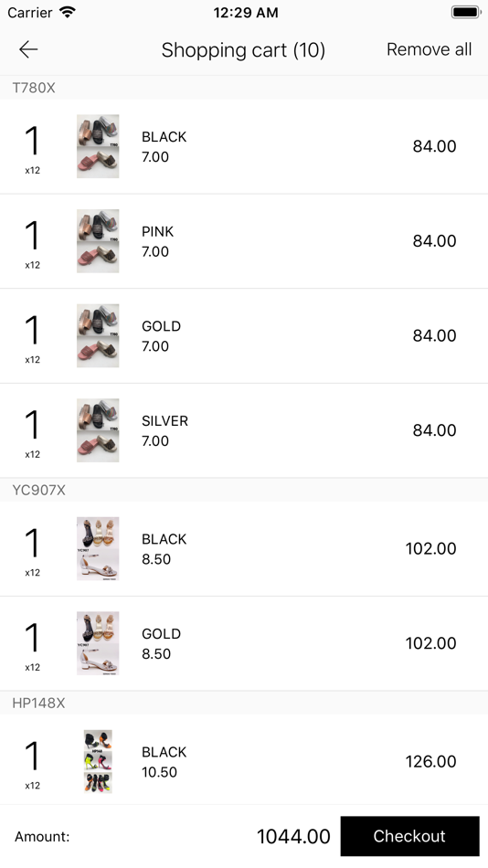Select the T780X section header
This screenshot has width=488, height=868.
pyautogui.click(x=244, y=88)
